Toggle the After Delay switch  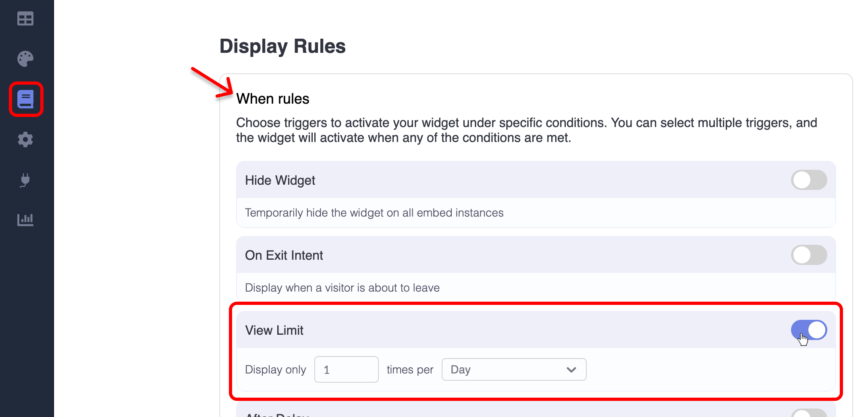click(x=809, y=414)
